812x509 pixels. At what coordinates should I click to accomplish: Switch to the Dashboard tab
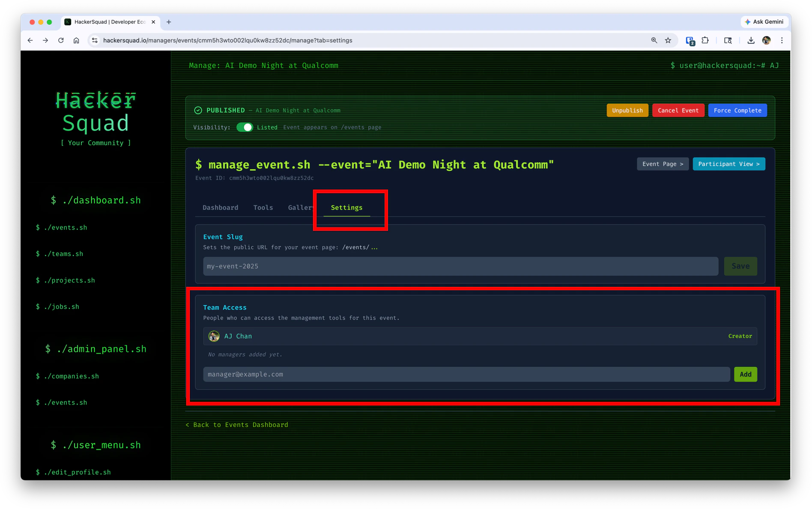point(220,208)
